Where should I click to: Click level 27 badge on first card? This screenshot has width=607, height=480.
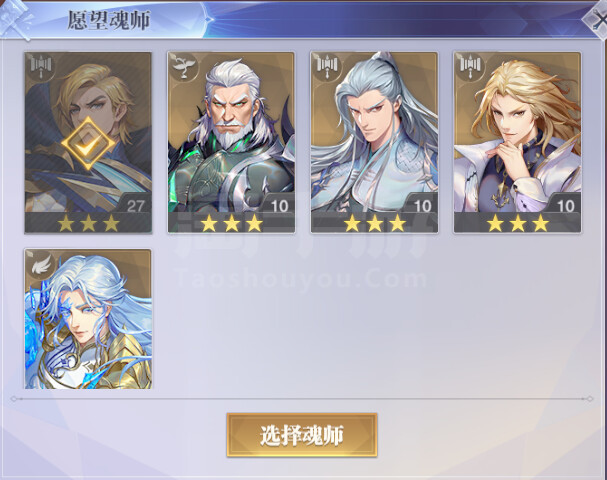[135, 206]
